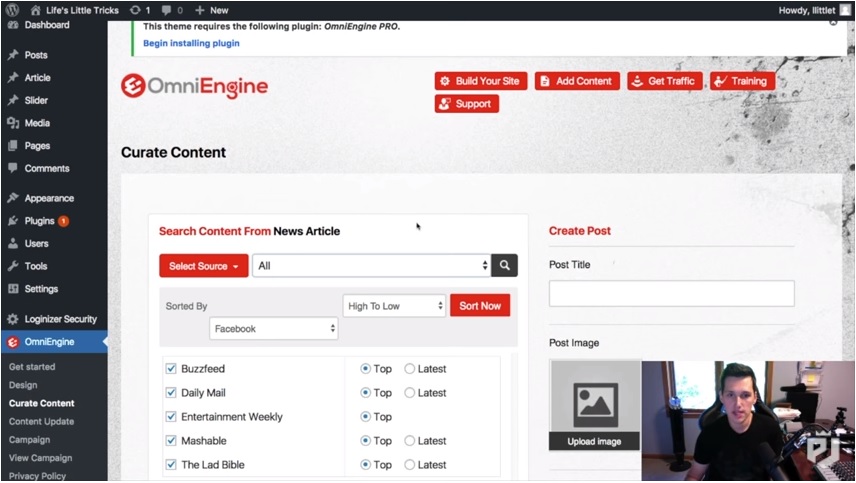Image resolution: width=856 pixels, height=483 pixels.
Task: Open Design submenu item
Action: tap(23, 385)
